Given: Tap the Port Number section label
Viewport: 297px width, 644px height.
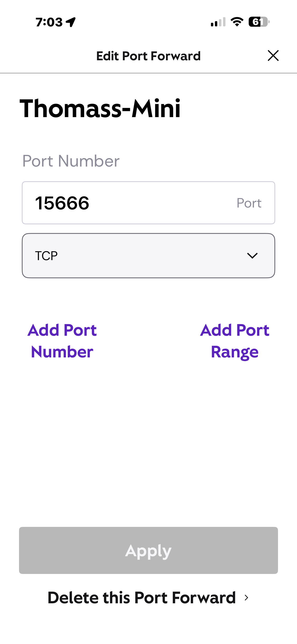Looking at the screenshot, I should coord(71,161).
